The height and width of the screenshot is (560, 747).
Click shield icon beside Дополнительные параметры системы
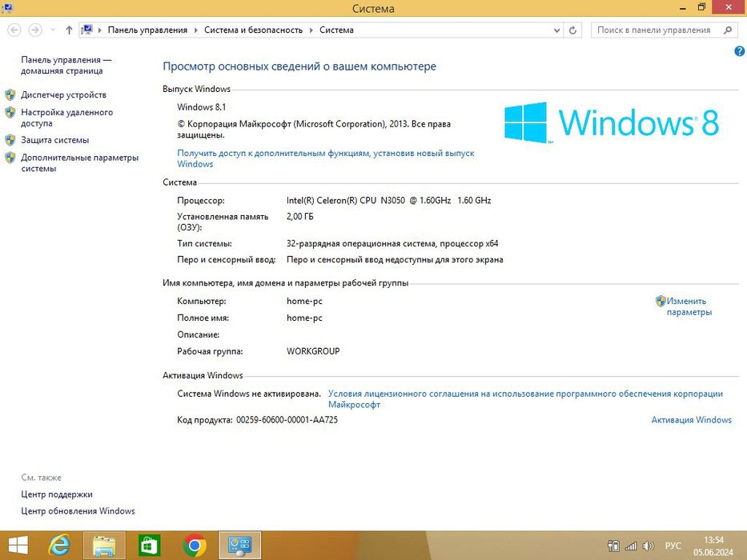tap(10, 158)
